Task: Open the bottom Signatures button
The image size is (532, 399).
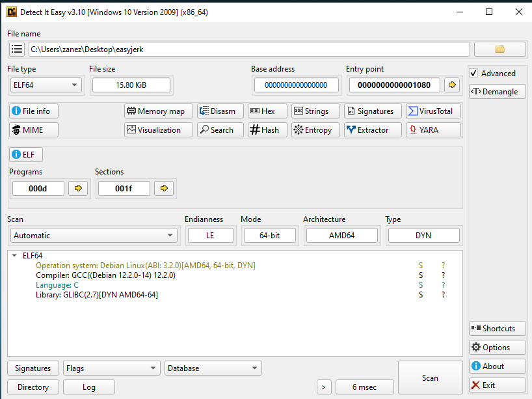Action: point(33,368)
